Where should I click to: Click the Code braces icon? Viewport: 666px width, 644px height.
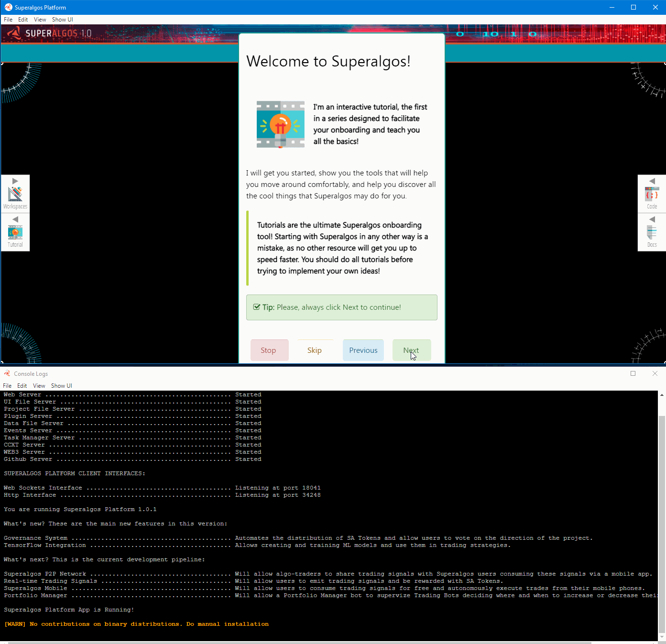coord(652,194)
